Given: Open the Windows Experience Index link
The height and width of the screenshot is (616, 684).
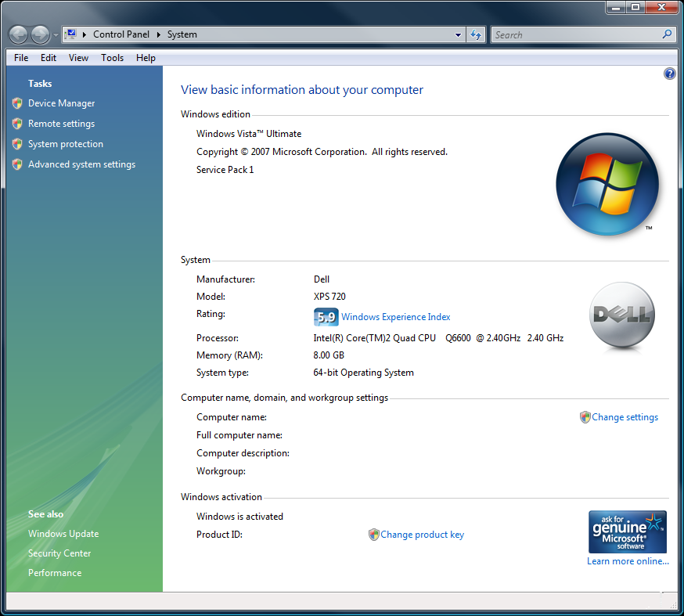Looking at the screenshot, I should click(x=395, y=317).
